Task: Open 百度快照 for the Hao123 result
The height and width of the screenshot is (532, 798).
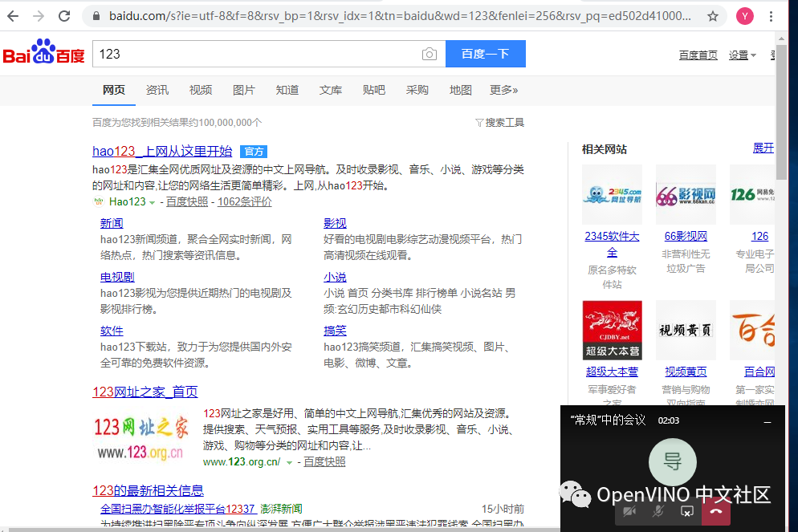Action: pyautogui.click(x=187, y=202)
